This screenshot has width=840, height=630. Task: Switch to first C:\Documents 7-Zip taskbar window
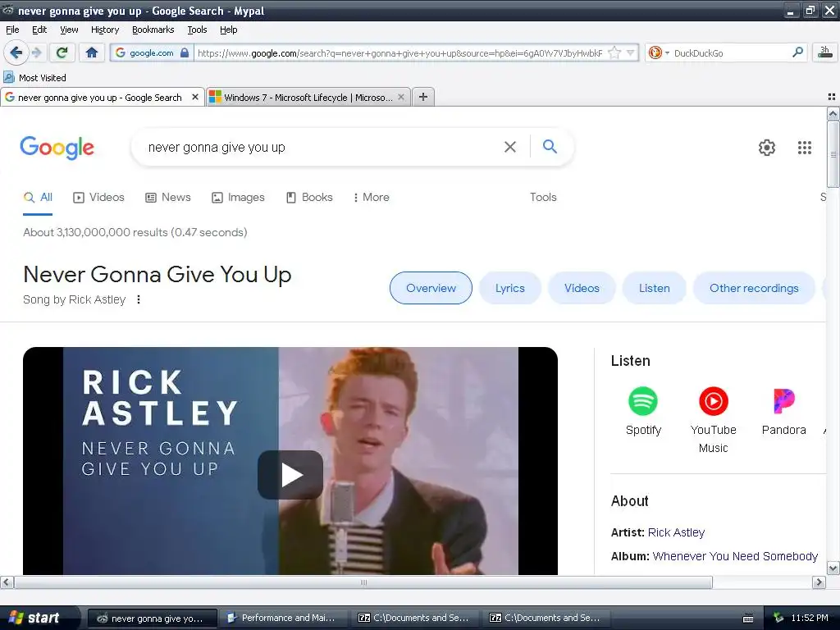414,618
